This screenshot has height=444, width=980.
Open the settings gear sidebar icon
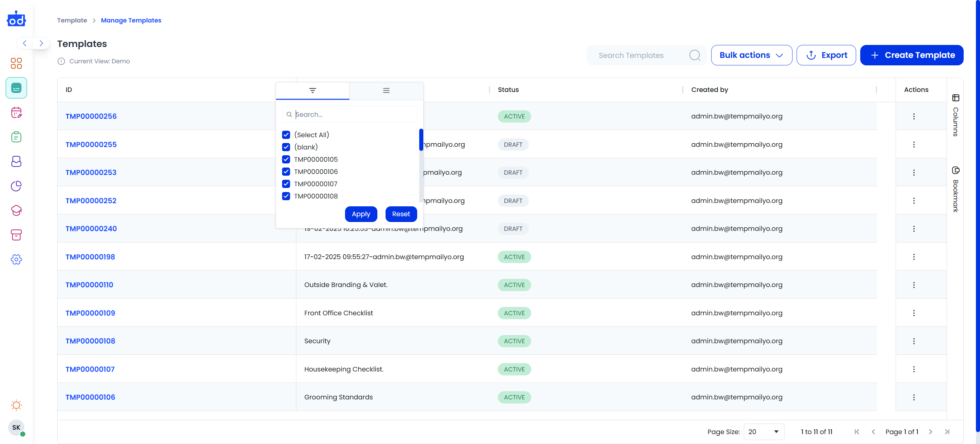pos(16,259)
